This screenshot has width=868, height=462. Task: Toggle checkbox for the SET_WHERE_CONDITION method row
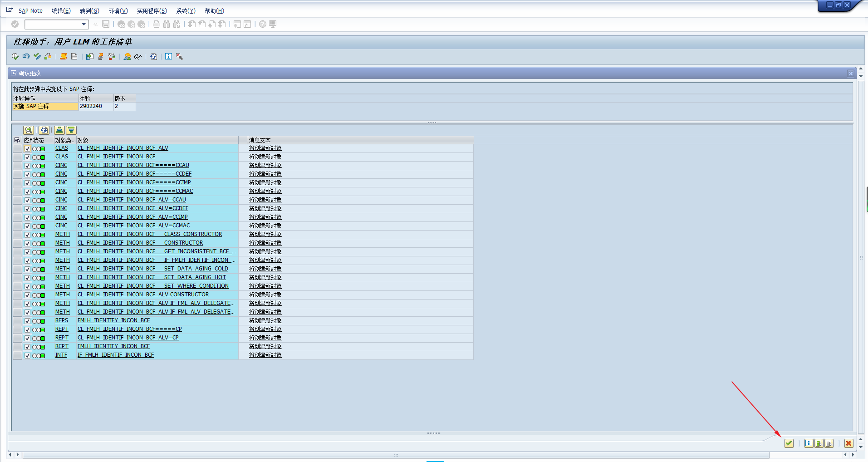[x=27, y=286]
